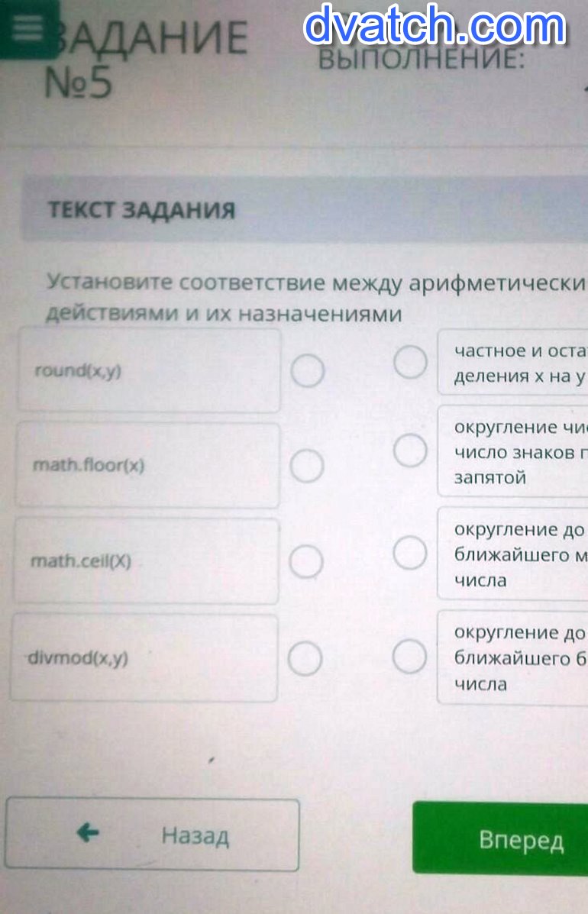Select radio for 'округление числа' with 'запятой' answer
588x914 pixels.
[x=410, y=451]
